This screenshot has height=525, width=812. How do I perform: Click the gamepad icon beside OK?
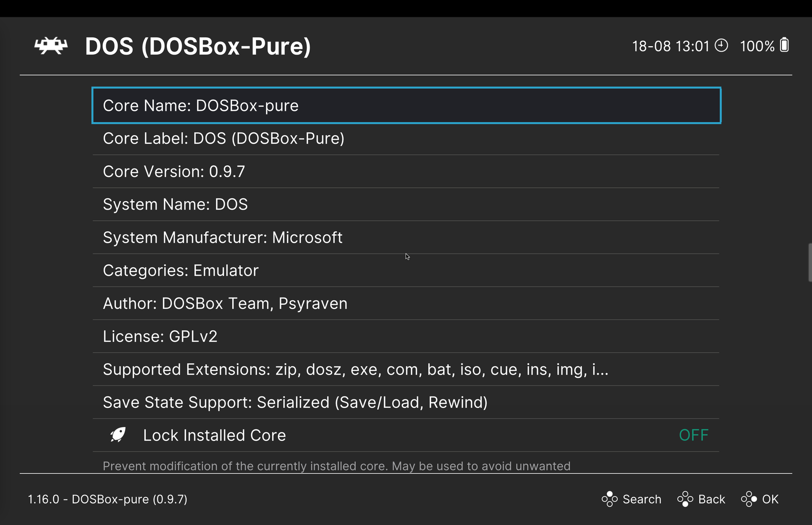[749, 499]
